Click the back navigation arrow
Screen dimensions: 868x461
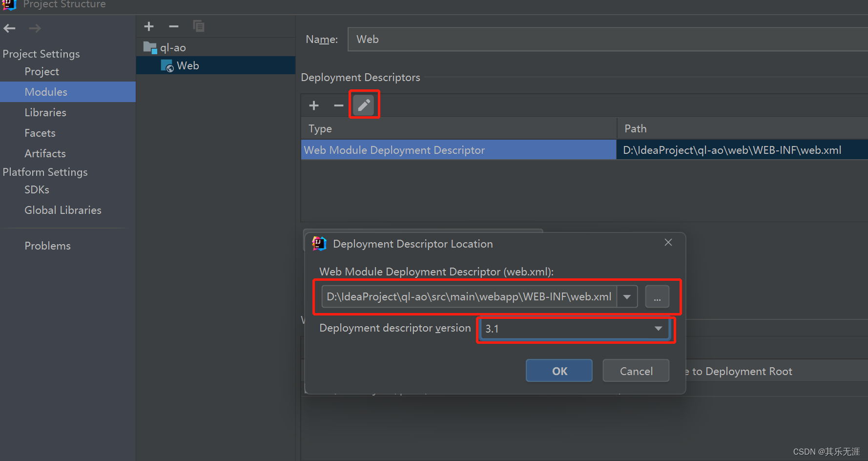point(9,28)
